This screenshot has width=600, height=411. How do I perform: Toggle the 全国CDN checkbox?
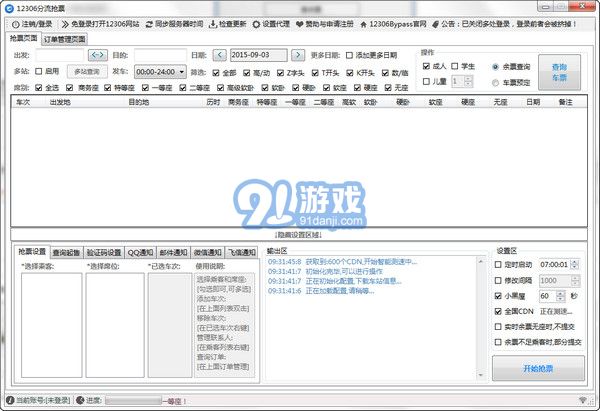[x=498, y=312]
